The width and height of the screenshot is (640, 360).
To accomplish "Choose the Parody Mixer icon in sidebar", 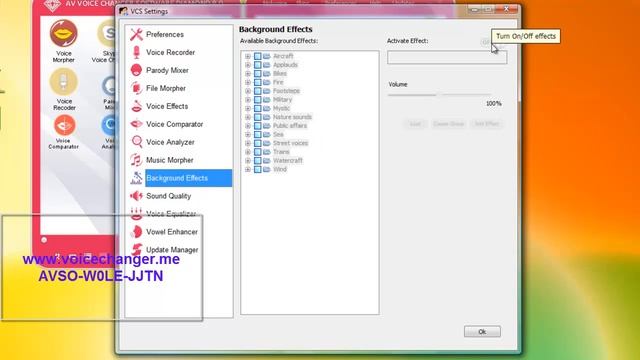I will [136, 70].
